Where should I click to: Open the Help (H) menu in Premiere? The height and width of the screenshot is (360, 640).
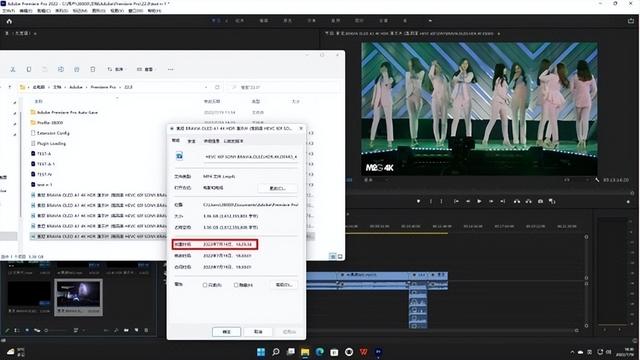(154, 11)
